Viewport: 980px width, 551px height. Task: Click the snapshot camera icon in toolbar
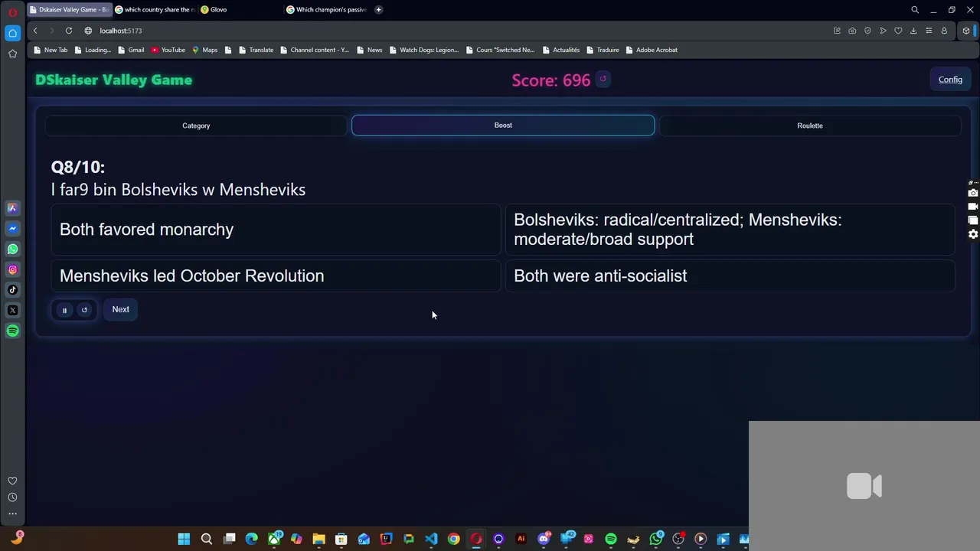(x=852, y=31)
